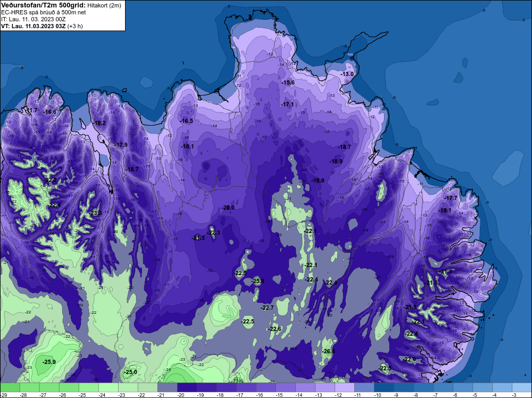Click the -28 legend color swatch

(x=29, y=387)
